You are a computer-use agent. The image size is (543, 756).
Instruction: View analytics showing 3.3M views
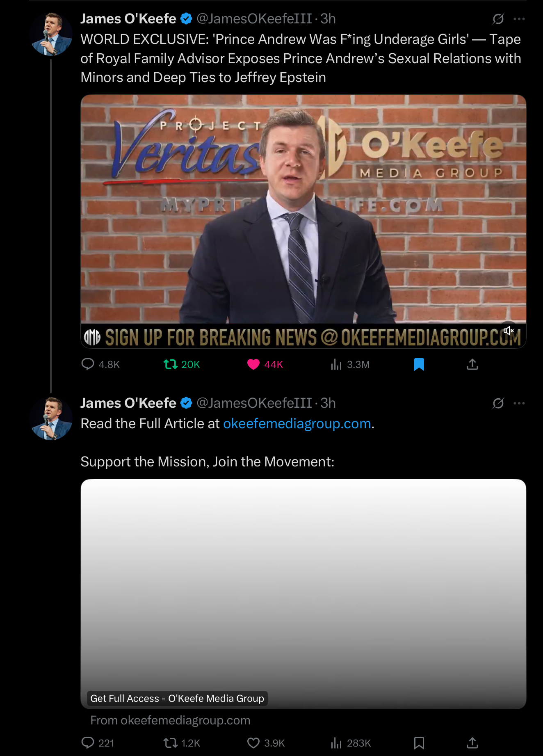[350, 364]
